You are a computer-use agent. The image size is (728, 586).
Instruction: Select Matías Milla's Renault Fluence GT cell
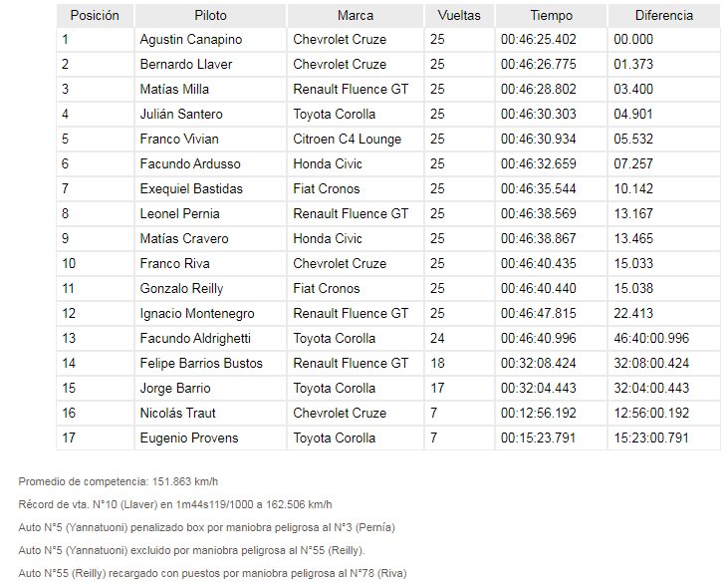(x=356, y=90)
